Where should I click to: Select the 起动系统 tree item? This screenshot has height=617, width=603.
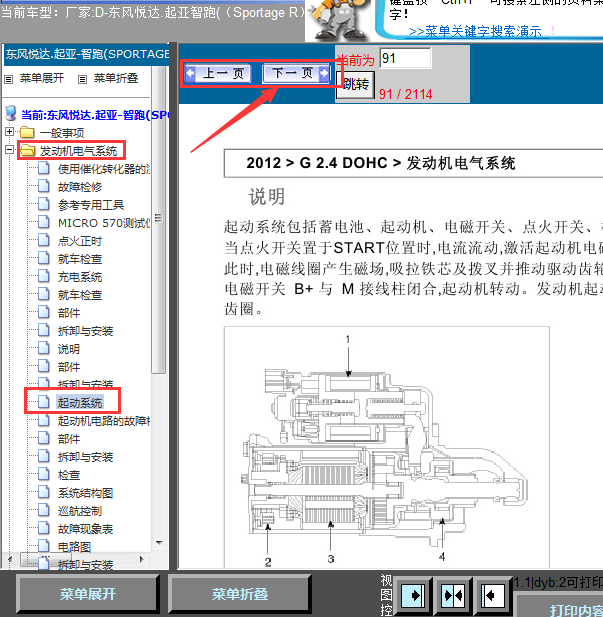[x=80, y=403]
